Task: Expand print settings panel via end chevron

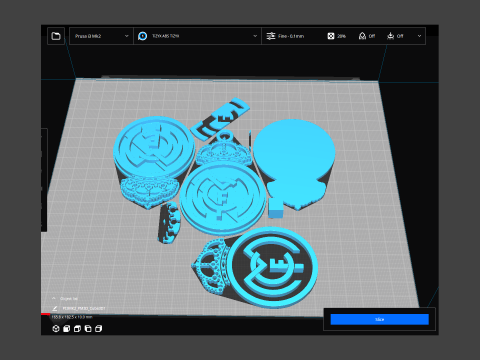Action: (x=419, y=36)
